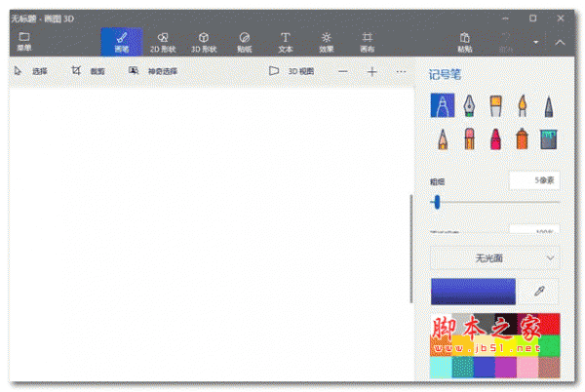Switch to the 画笔 brushes tab
This screenshot has height=392, width=585.
[x=122, y=42]
